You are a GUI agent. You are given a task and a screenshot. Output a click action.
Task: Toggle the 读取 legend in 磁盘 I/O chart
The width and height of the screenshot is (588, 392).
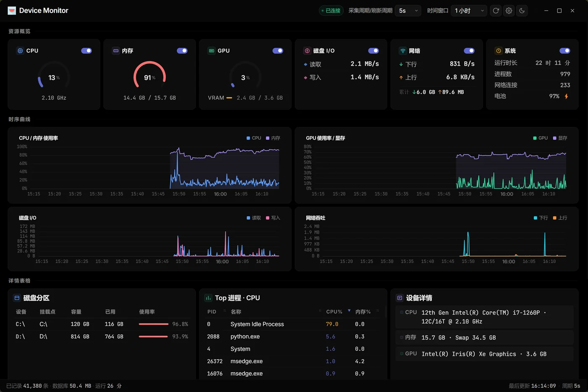point(254,218)
